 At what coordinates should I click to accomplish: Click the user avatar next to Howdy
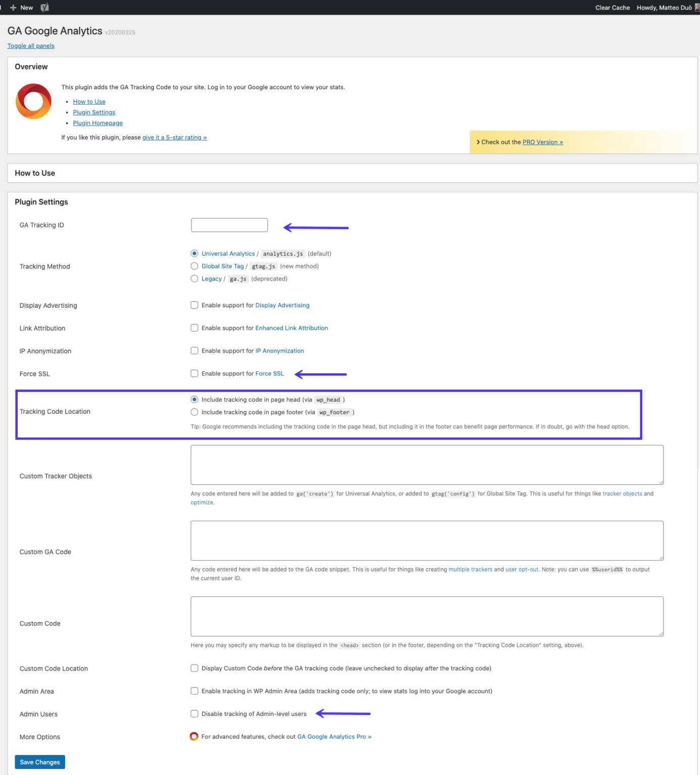[x=697, y=8]
